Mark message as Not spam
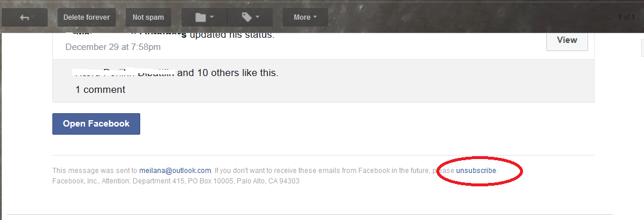Screen dimensions: 644x220 pyautogui.click(x=148, y=17)
